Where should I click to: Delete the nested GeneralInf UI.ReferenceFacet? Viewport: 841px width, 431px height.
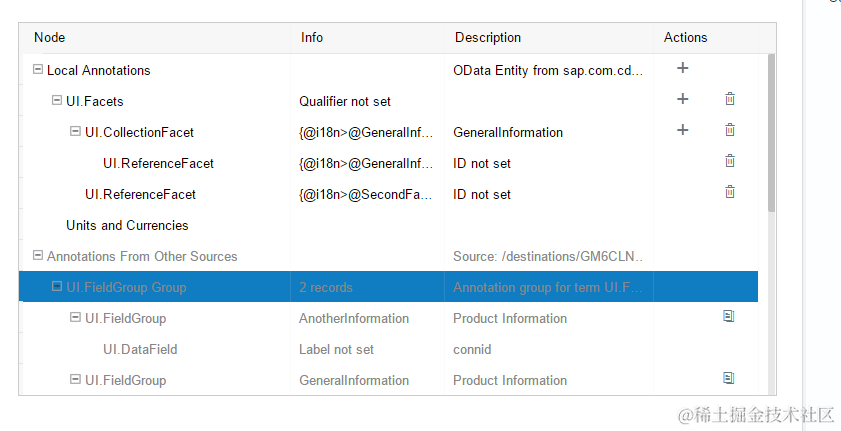730,161
